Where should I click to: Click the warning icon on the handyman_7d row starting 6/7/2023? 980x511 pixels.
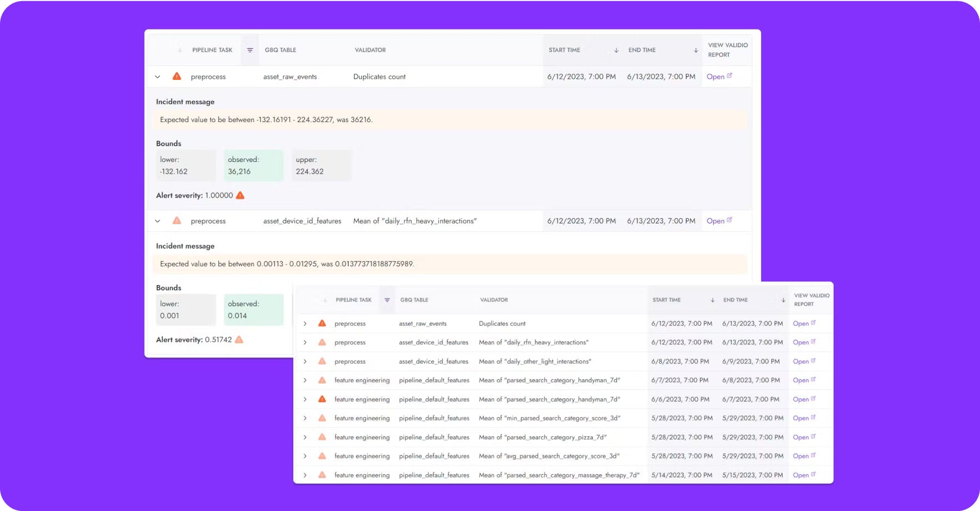322,380
